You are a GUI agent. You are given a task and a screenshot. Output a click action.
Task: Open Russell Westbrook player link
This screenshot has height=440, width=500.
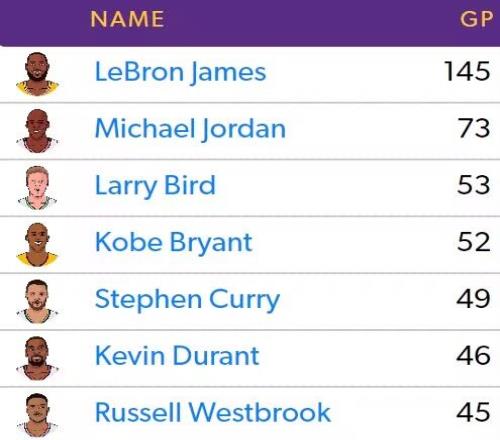(x=213, y=412)
